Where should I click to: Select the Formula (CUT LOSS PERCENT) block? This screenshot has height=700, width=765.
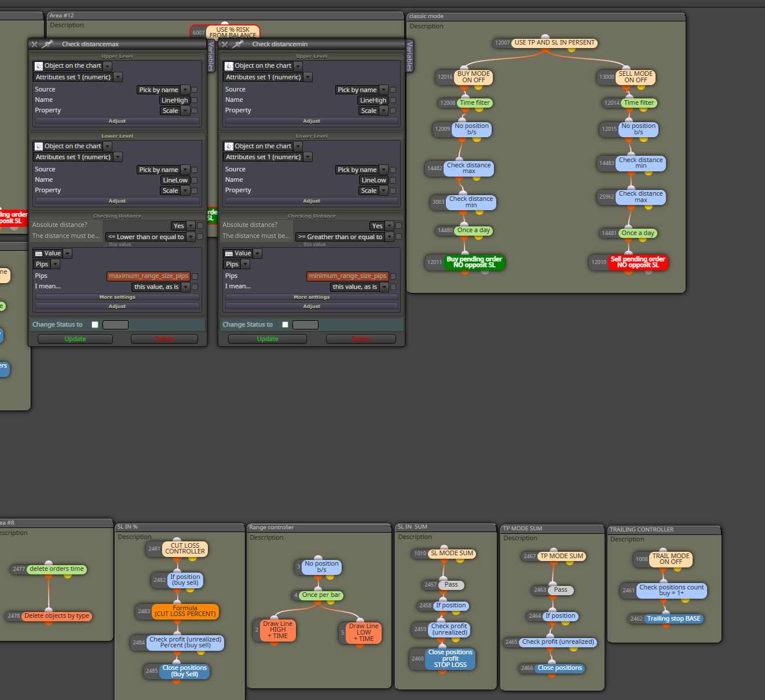click(x=185, y=611)
